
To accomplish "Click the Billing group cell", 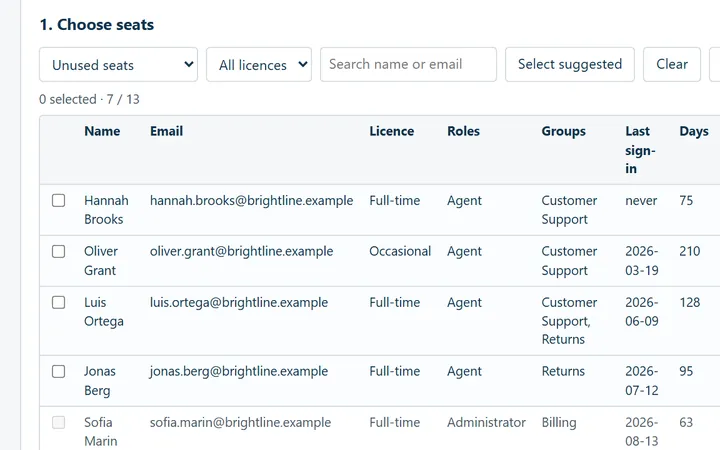I will 559,422.
